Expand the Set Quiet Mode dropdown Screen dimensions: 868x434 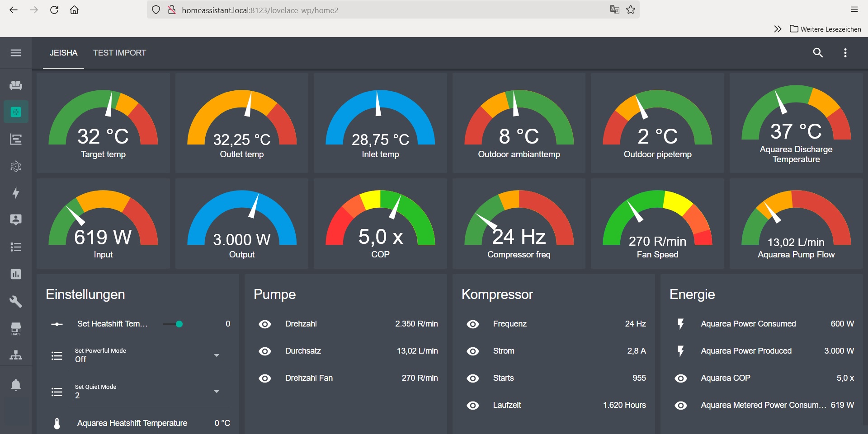pos(217,392)
